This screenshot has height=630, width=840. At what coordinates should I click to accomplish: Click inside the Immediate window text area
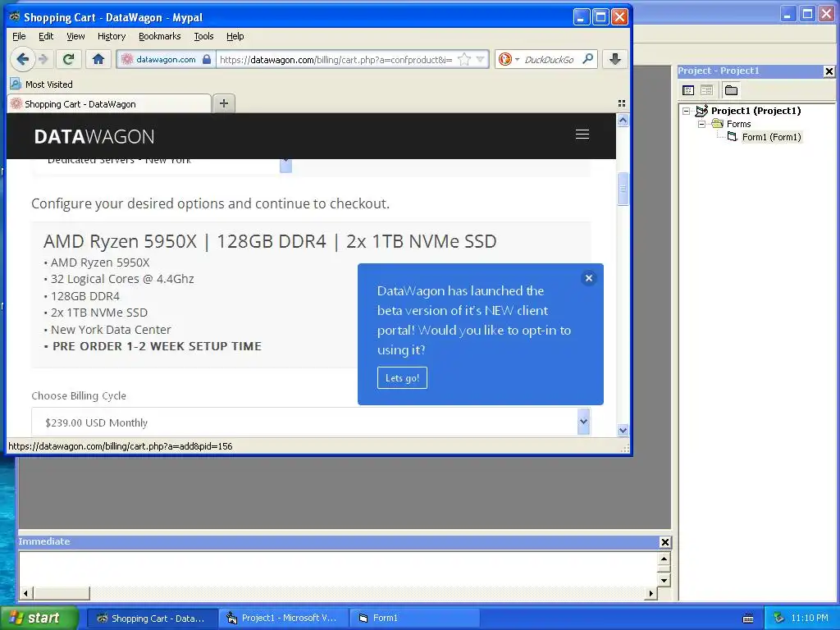338,569
